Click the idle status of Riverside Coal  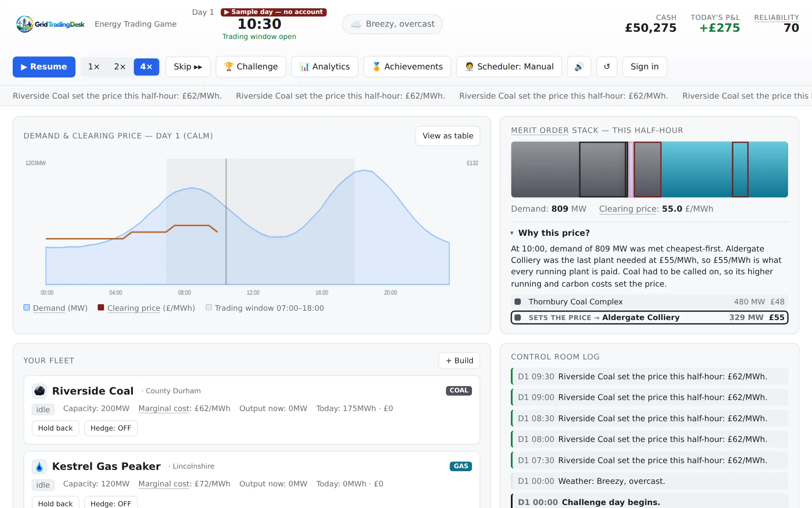click(x=43, y=409)
